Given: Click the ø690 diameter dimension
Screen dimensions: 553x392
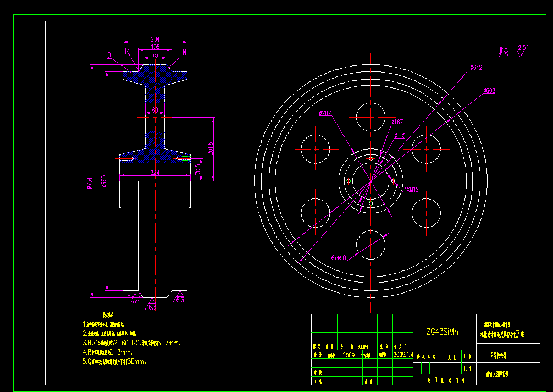Looking at the screenshot, I should [x=104, y=181].
